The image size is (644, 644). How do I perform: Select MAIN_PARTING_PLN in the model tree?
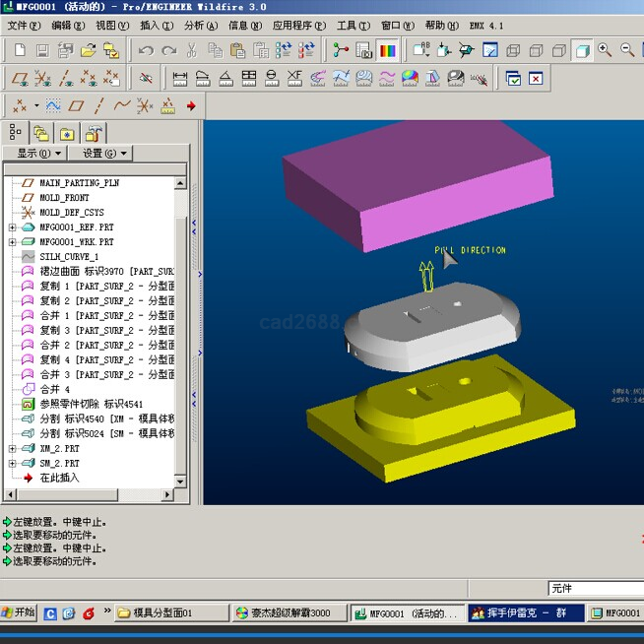pos(79,183)
